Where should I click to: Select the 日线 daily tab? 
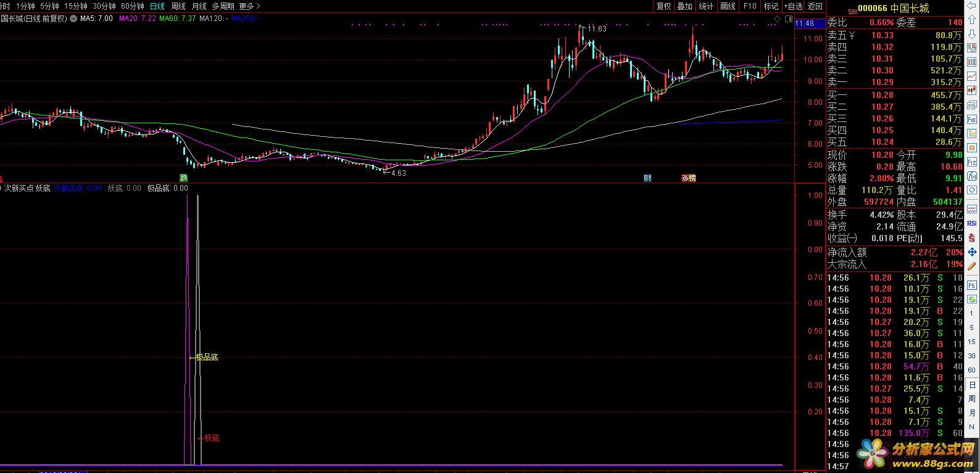pos(157,6)
